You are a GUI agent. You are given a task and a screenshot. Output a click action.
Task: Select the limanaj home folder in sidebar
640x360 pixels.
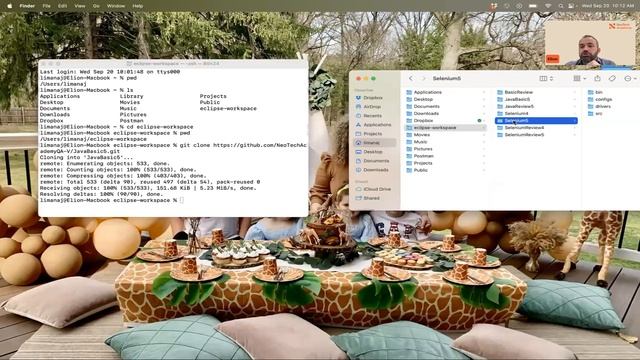click(x=374, y=143)
